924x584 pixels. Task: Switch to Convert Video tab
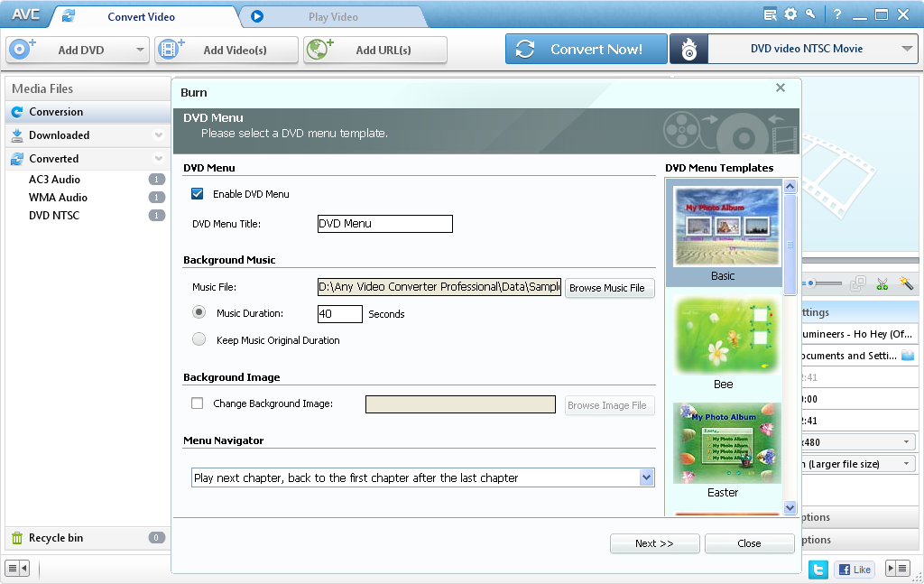click(142, 17)
